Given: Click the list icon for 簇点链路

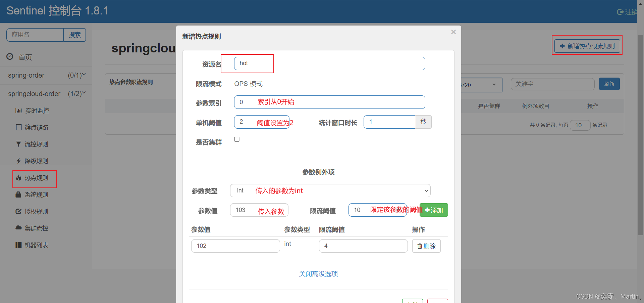Looking at the screenshot, I should pos(19,128).
